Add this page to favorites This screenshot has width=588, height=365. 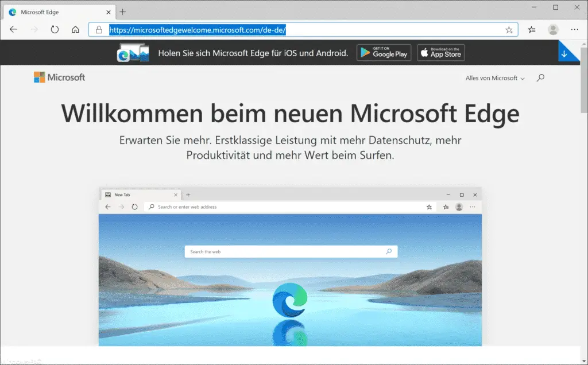(x=509, y=30)
